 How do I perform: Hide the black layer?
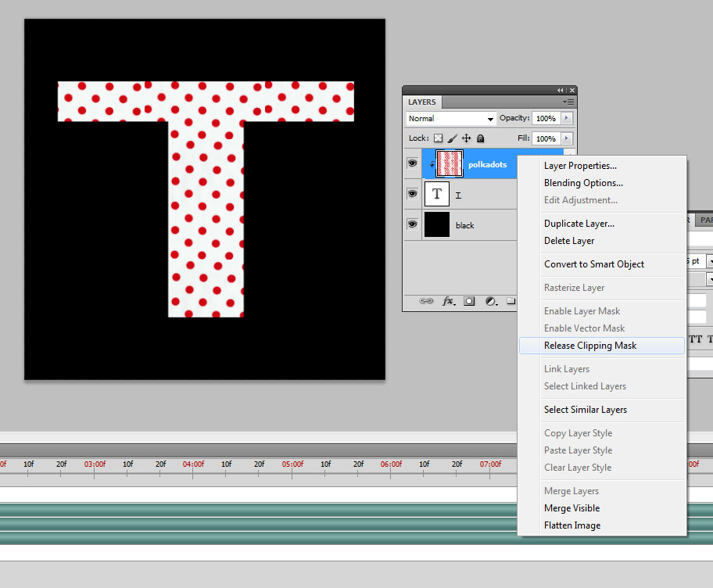click(412, 224)
